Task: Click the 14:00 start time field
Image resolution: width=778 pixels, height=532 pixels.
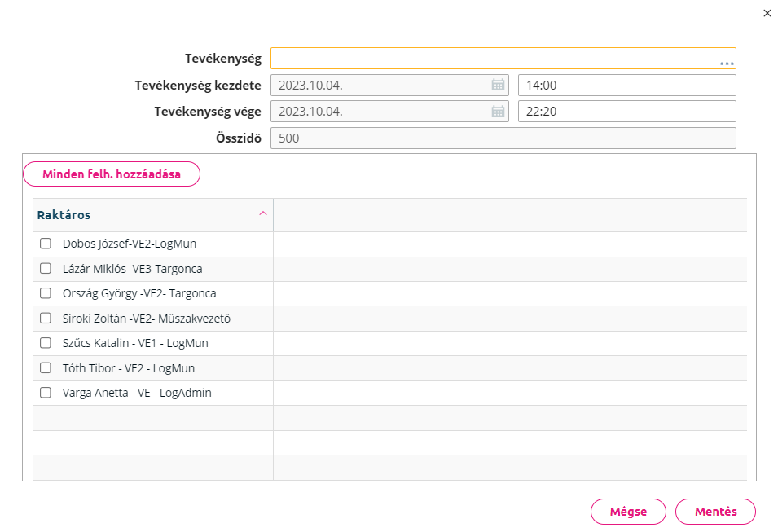Action: (x=627, y=85)
